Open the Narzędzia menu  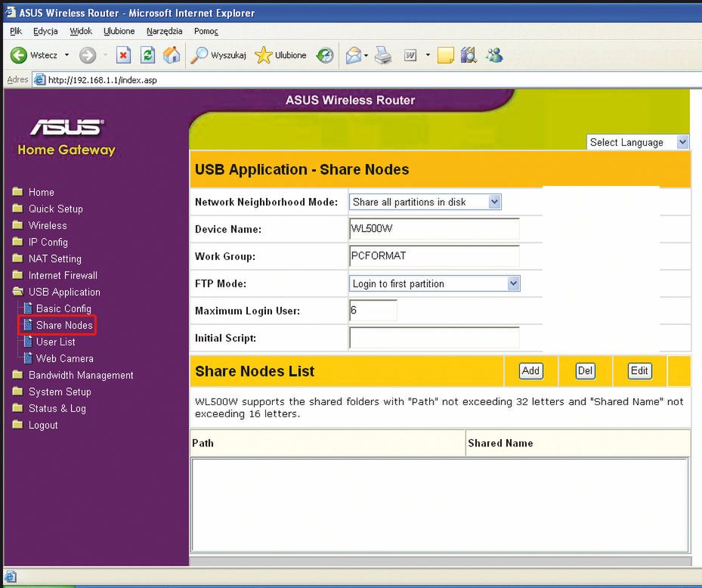[x=164, y=31]
